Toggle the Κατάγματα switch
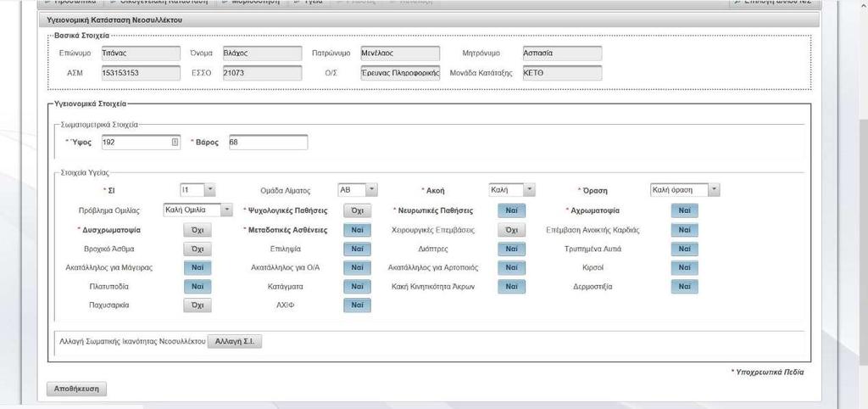This screenshot has height=409, width=868. coord(357,287)
